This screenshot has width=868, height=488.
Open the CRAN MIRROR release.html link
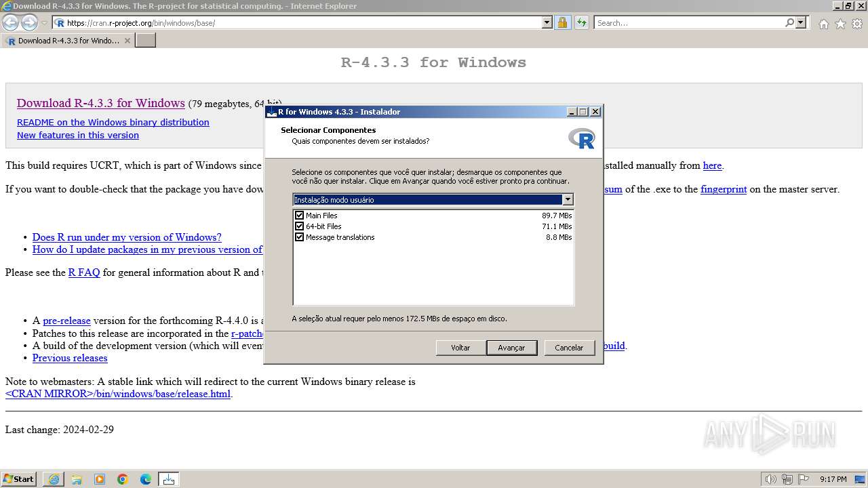(x=118, y=394)
